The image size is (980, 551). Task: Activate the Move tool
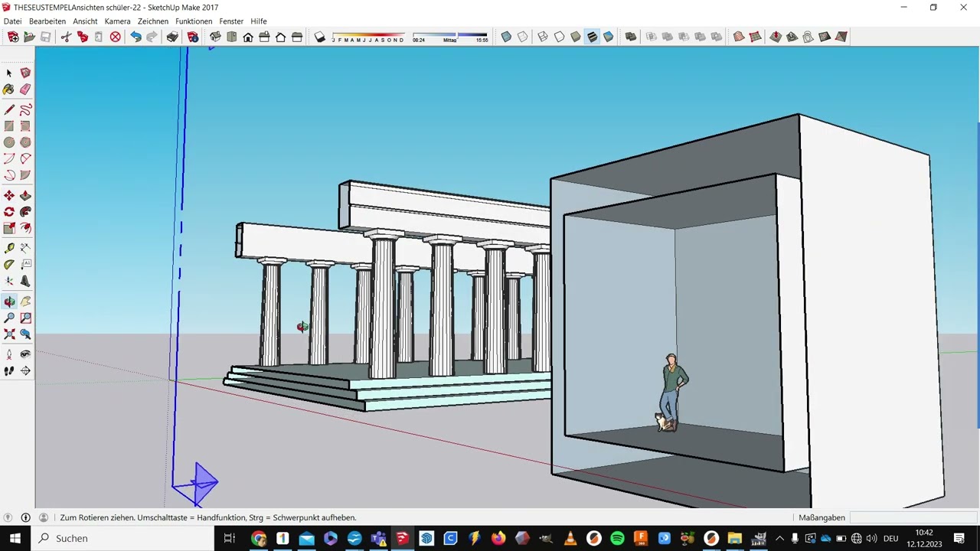coord(9,196)
